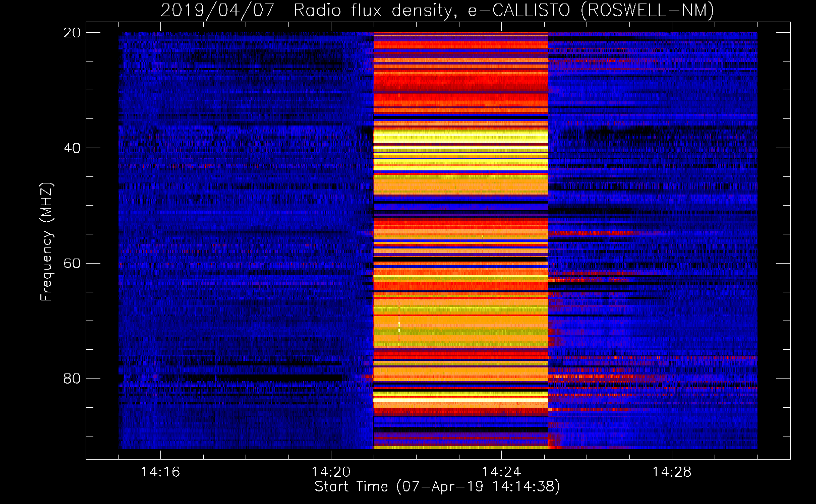Click the frequency tick label 20
The width and height of the screenshot is (816, 504).
[72, 33]
